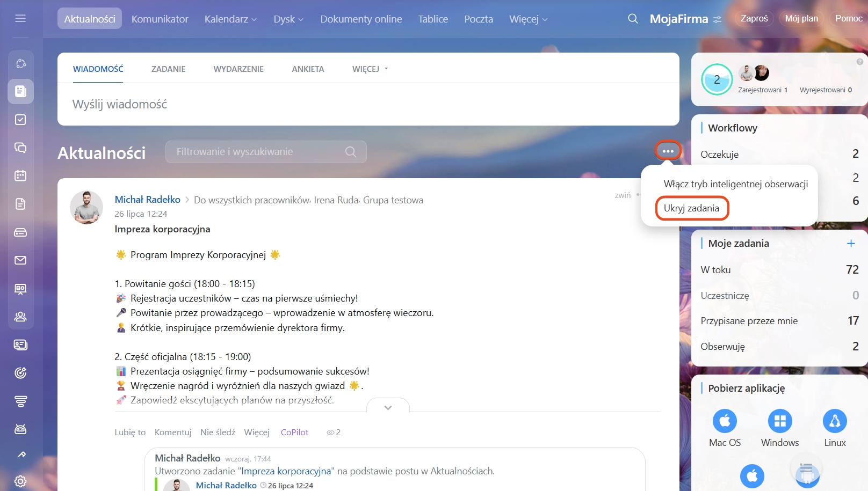This screenshot has height=491, width=868.
Task: Select Ukryj zadania to hide tasks
Action: (x=691, y=208)
